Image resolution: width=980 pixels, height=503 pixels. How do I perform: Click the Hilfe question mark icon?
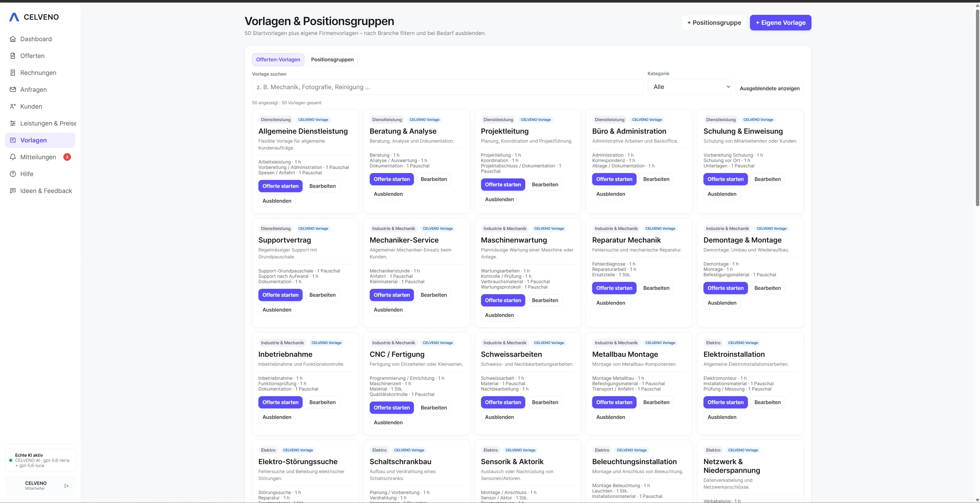click(13, 174)
